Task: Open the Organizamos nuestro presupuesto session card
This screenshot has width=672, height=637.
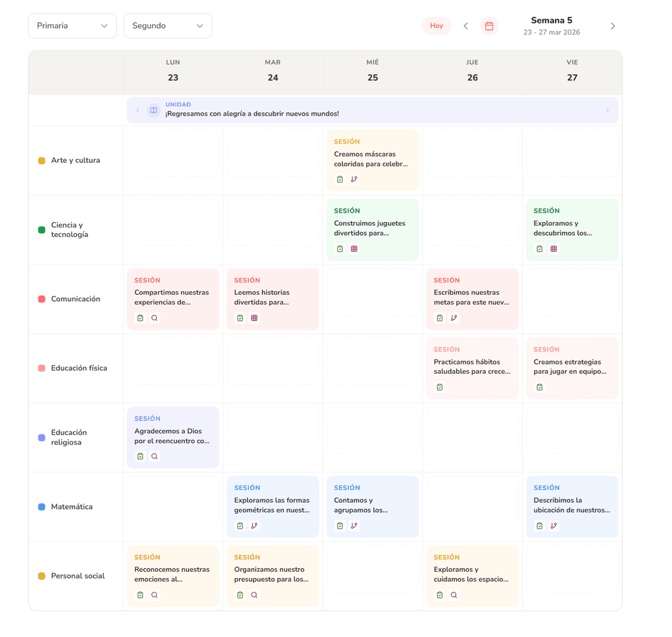Action: (273, 574)
